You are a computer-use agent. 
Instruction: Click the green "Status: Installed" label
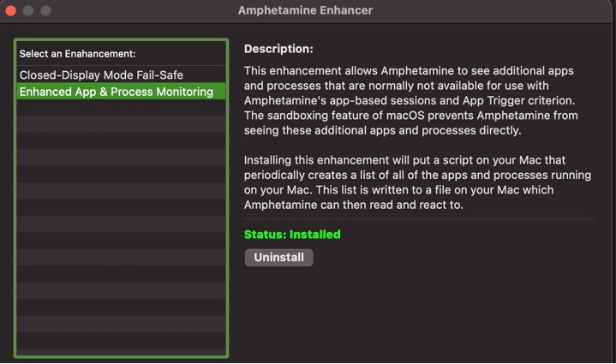(292, 235)
